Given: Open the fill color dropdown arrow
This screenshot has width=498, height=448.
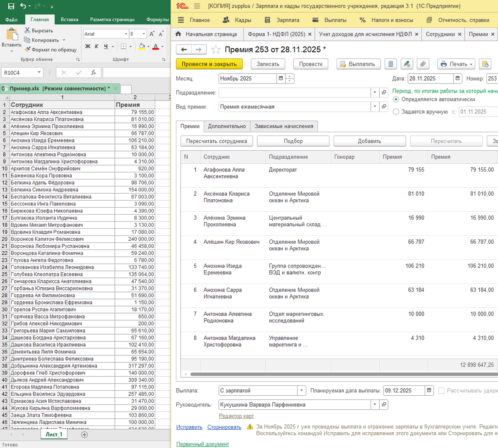Looking at the screenshot, I should [148, 47].
